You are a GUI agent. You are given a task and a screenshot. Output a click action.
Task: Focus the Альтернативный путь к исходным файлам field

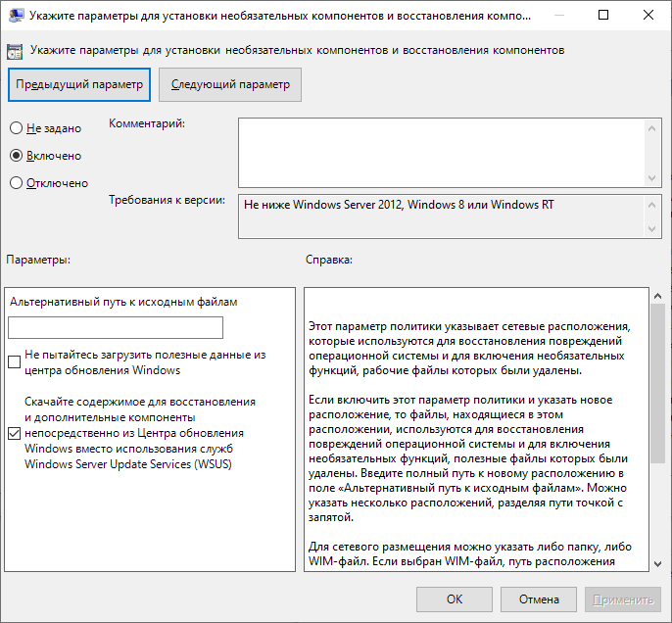tap(116, 327)
